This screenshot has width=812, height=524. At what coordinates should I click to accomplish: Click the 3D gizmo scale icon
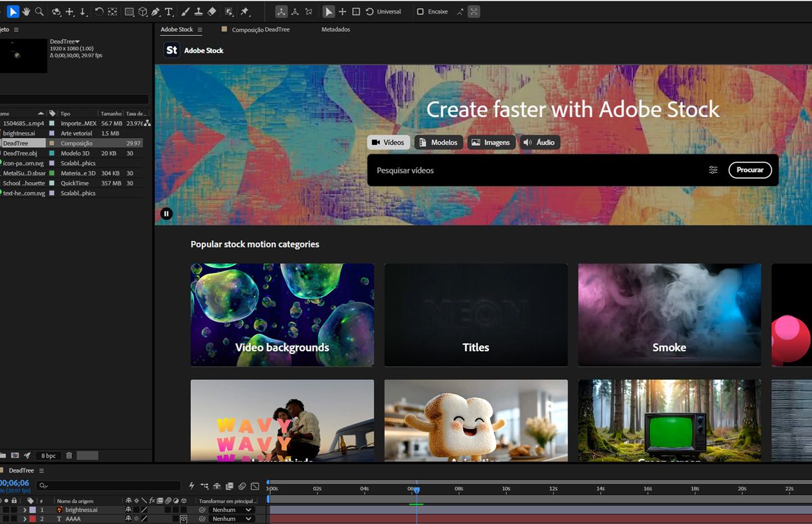coord(356,12)
